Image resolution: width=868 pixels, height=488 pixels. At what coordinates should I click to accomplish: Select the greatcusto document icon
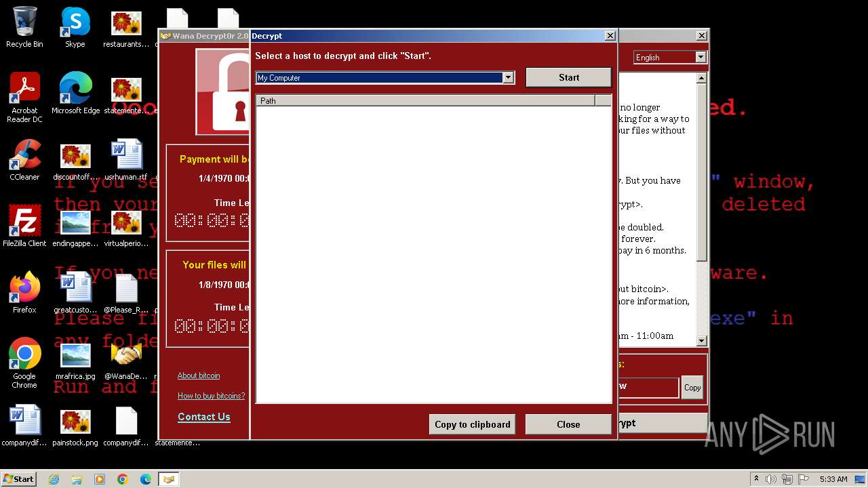click(x=75, y=292)
